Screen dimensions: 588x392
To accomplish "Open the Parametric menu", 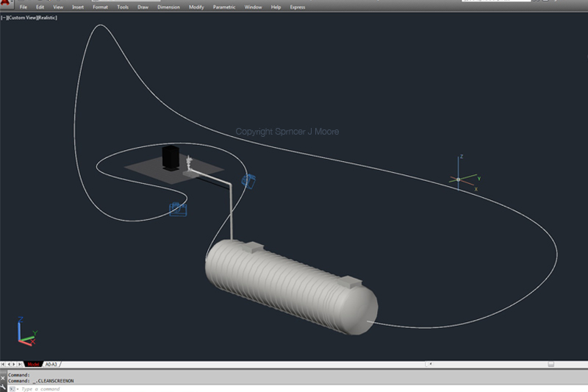I will [224, 7].
